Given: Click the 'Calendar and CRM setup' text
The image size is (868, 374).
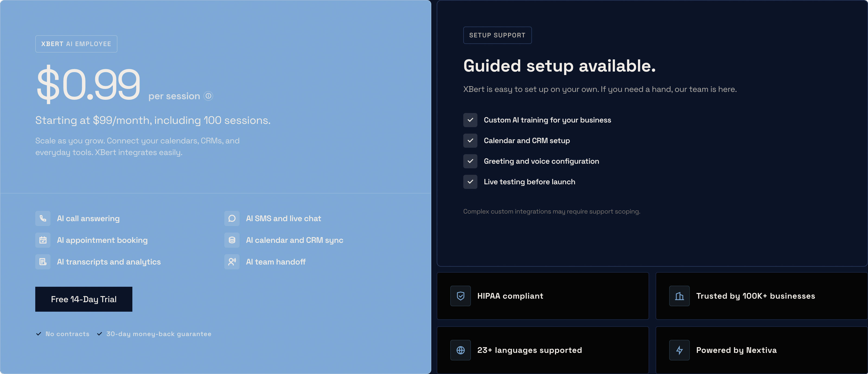Looking at the screenshot, I should pyautogui.click(x=527, y=141).
